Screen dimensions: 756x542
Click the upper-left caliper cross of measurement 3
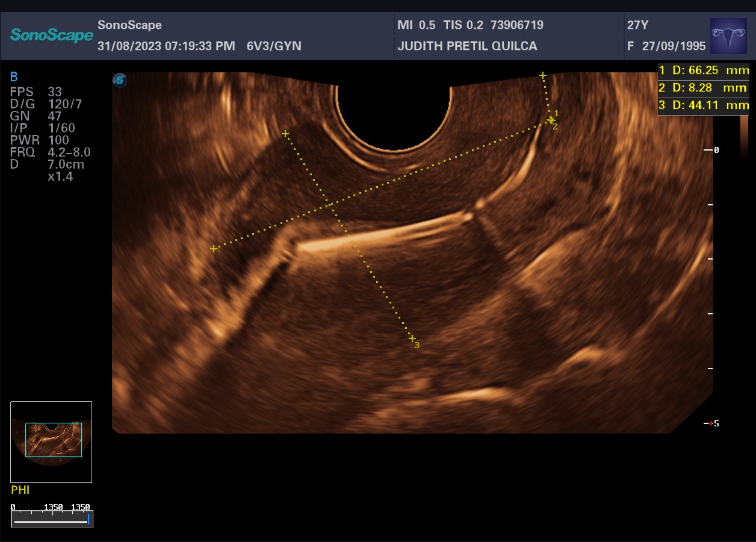tap(285, 134)
